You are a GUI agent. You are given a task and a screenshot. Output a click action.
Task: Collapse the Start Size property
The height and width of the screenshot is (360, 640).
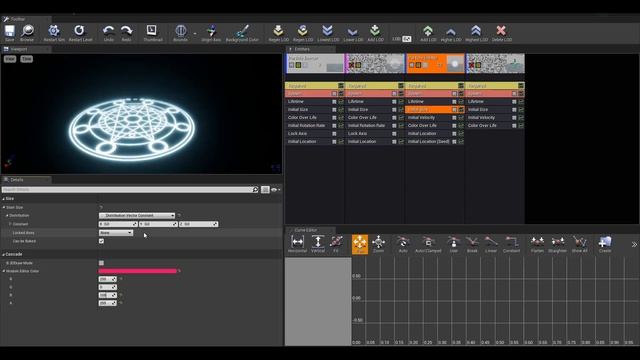4,207
